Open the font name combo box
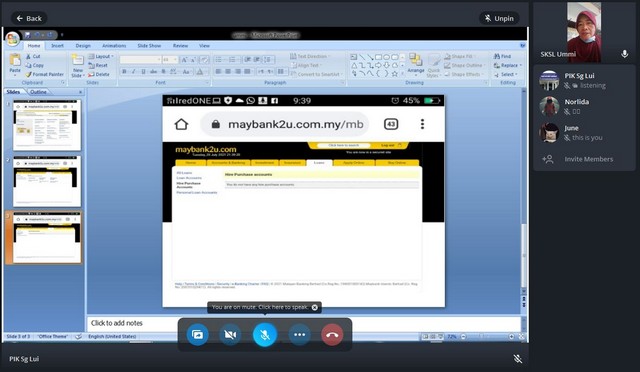The height and width of the screenshot is (372, 640). 140,60
